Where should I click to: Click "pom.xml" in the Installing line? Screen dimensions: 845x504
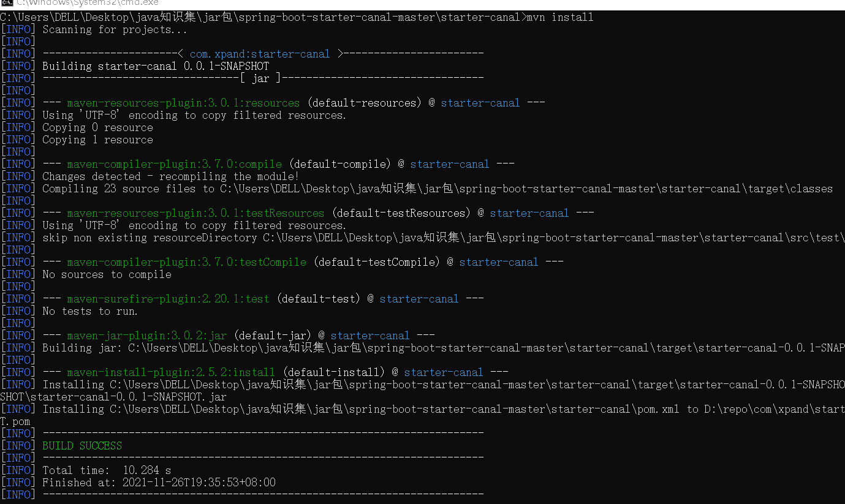[x=658, y=409]
